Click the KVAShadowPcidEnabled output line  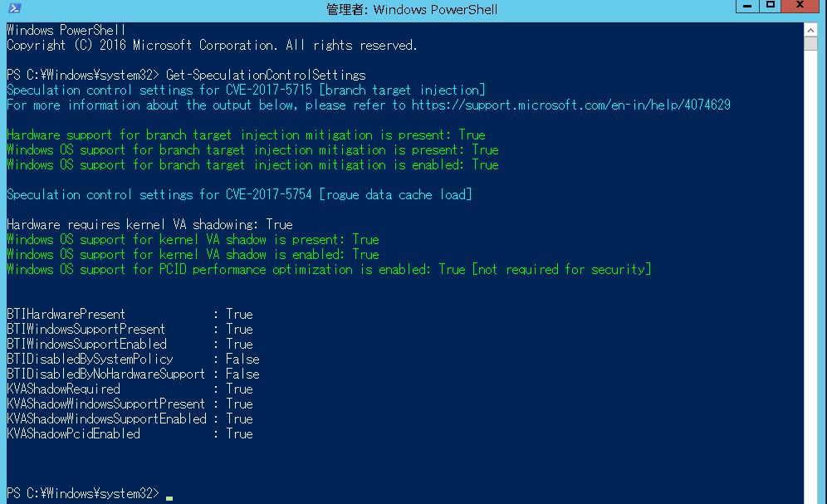125,433
